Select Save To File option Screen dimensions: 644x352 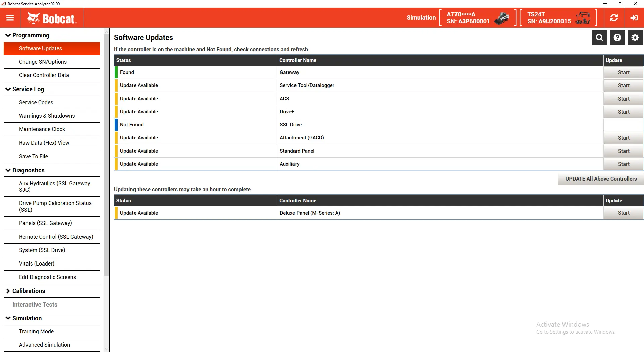[52, 156]
